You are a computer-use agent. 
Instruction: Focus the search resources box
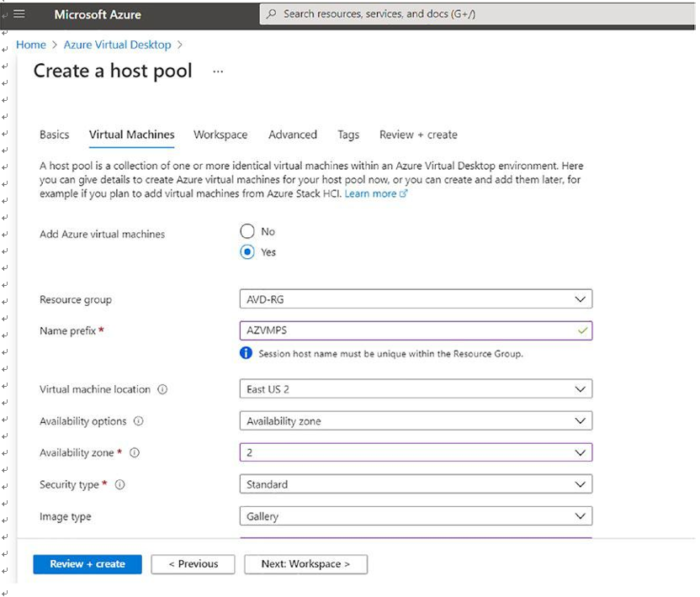click(478, 13)
